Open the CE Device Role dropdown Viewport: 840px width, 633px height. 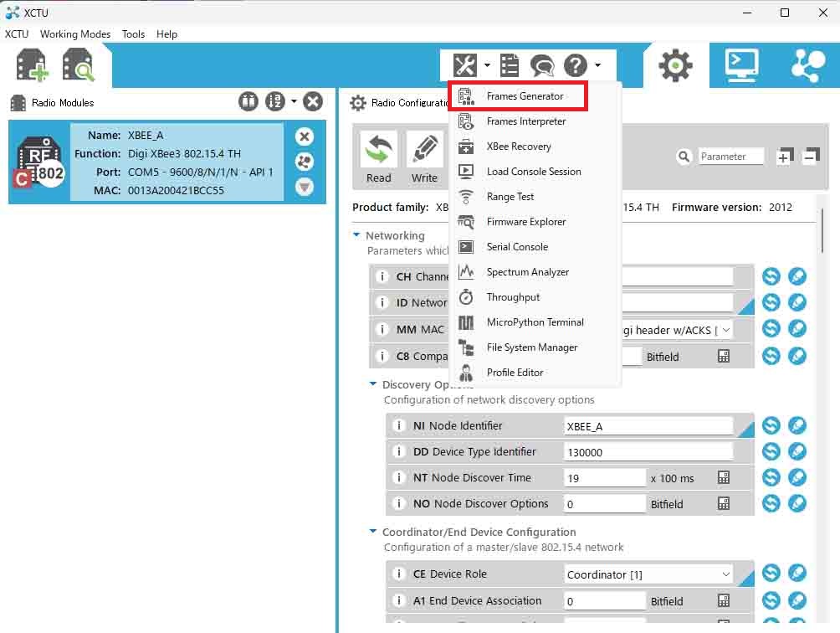click(726, 574)
